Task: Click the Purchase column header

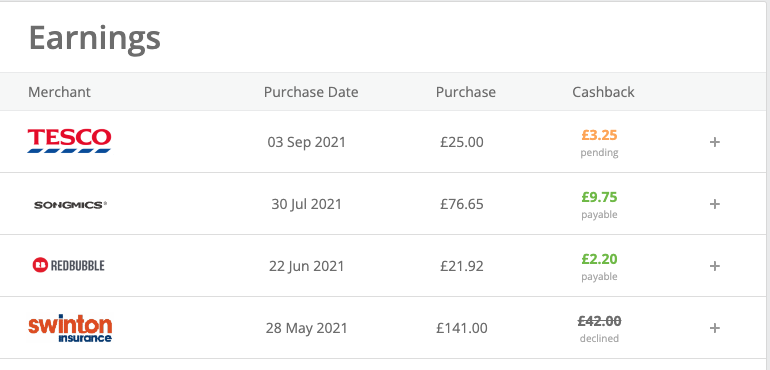Action: (466, 92)
